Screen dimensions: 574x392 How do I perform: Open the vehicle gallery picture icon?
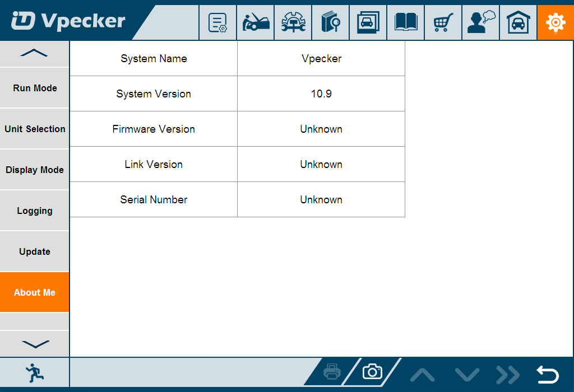pos(368,22)
